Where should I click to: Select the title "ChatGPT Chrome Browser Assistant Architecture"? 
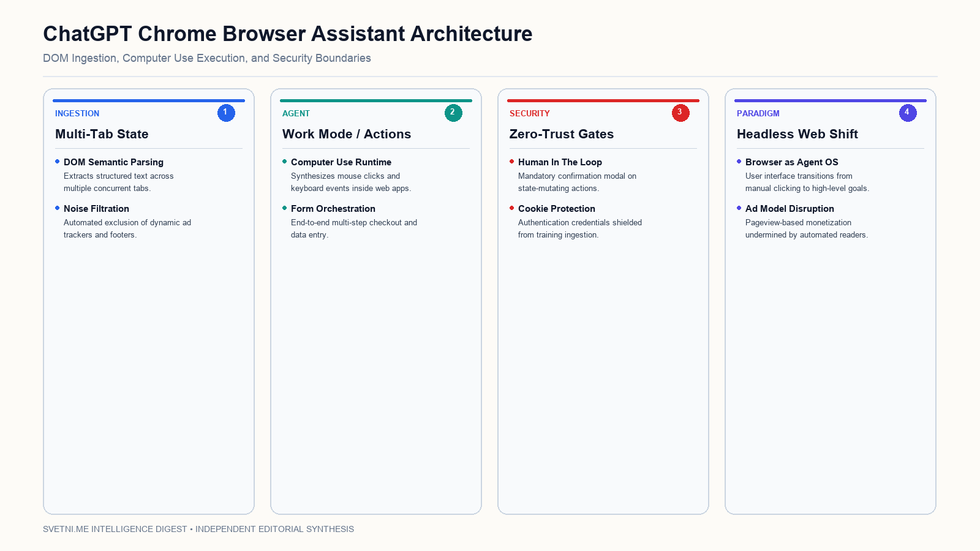pos(288,34)
